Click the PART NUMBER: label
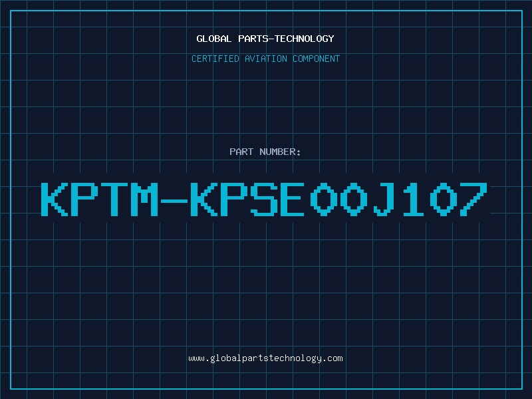532x399 pixels. (265, 152)
